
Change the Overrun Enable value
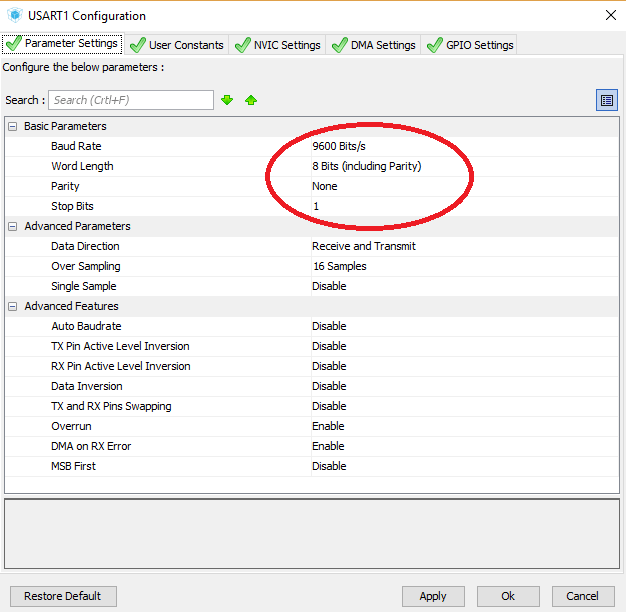click(328, 426)
